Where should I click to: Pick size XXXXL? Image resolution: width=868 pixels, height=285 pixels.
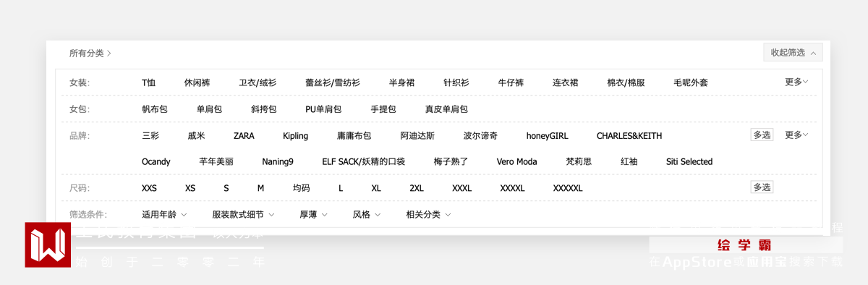pos(513,188)
